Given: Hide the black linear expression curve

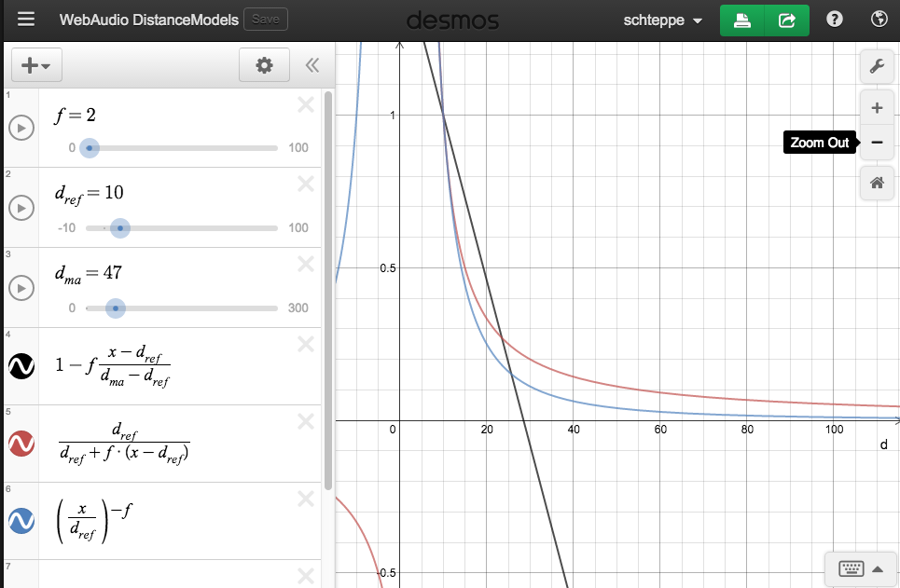Looking at the screenshot, I should click(21, 366).
